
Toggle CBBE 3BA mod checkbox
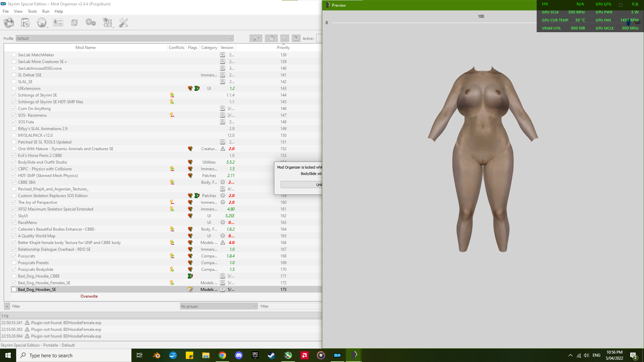click(x=14, y=182)
